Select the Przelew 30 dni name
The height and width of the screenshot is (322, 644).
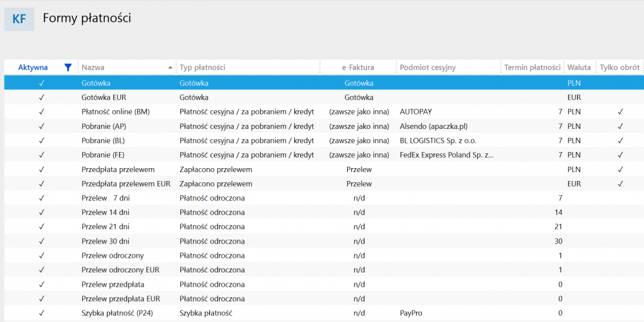point(106,241)
